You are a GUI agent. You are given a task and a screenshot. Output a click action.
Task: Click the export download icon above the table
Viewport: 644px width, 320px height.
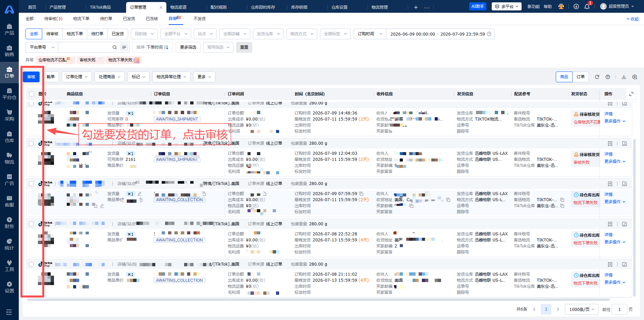click(x=624, y=77)
